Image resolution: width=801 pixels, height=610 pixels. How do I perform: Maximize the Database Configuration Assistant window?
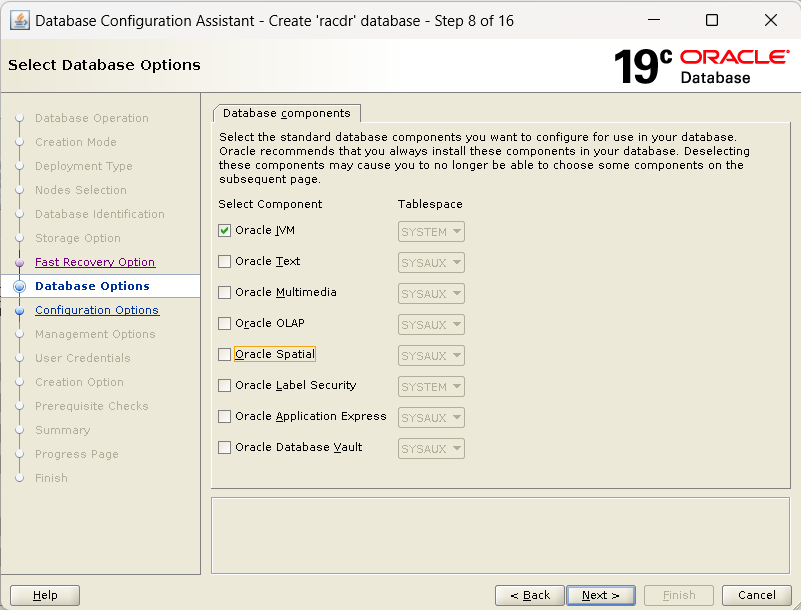coord(712,20)
